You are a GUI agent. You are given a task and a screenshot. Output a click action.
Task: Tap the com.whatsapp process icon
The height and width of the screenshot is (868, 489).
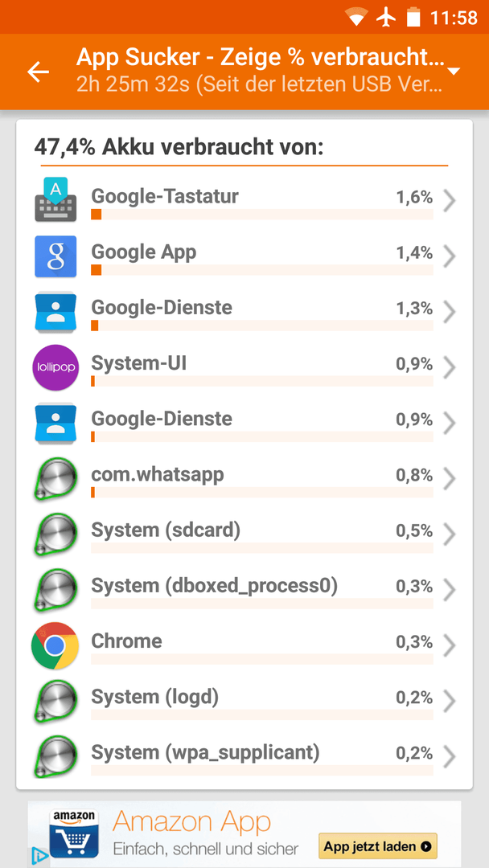tap(55, 479)
